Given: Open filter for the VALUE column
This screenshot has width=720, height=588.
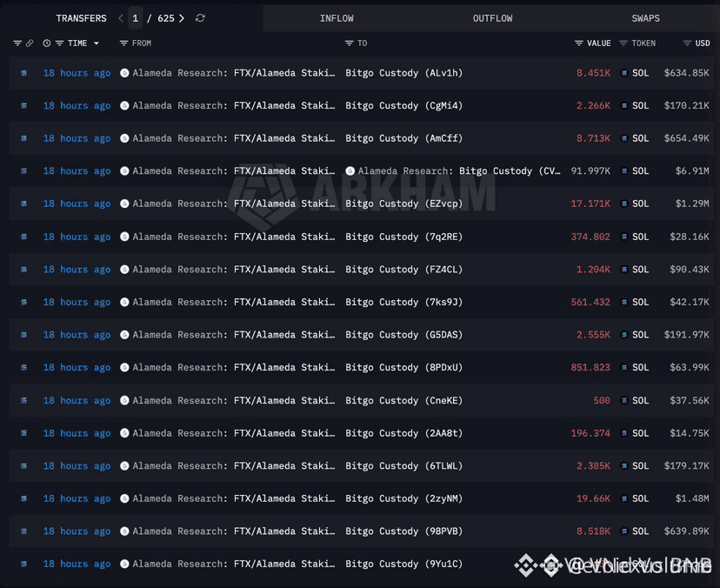Looking at the screenshot, I should [578, 43].
